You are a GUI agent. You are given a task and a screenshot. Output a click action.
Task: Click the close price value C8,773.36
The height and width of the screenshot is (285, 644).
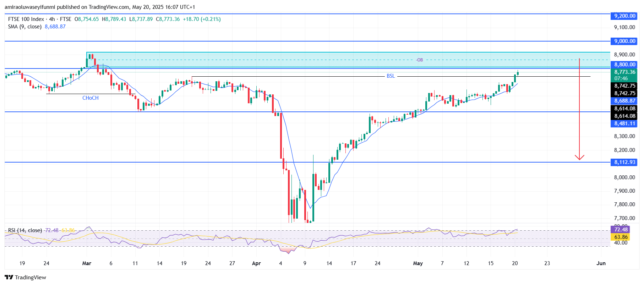168,19
